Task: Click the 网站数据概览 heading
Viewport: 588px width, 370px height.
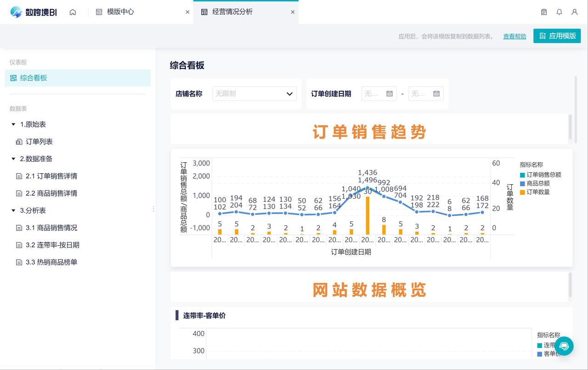Action: [369, 290]
